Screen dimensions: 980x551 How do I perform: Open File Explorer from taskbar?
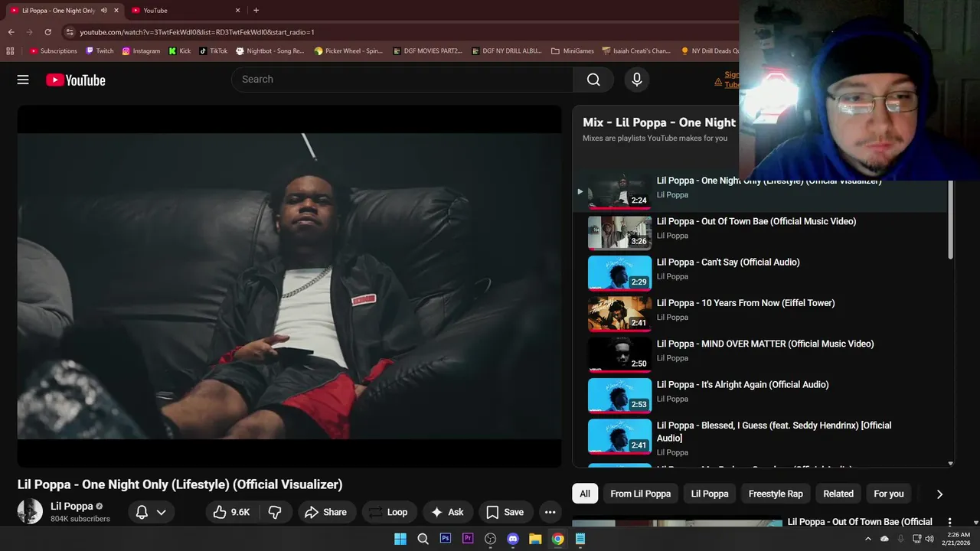point(535,539)
